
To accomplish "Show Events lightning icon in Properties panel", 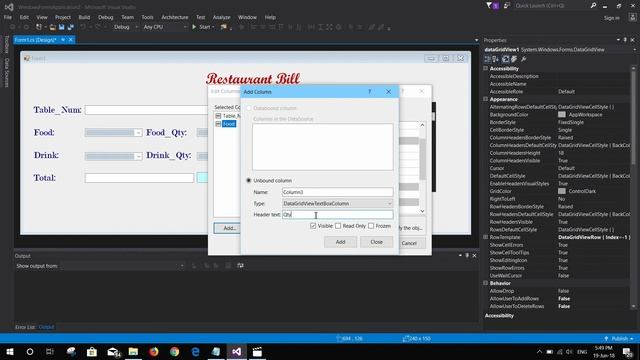I will pos(514,59).
